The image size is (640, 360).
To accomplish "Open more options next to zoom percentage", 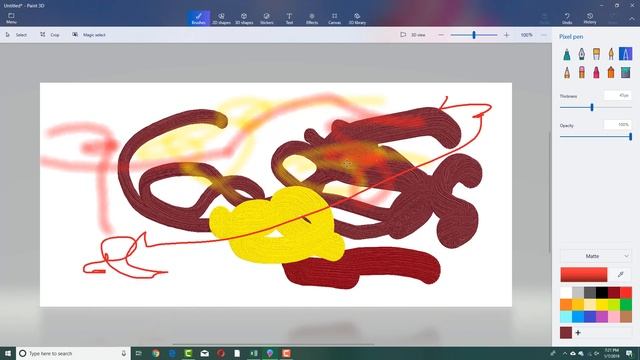I will pyautogui.click(x=544, y=35).
